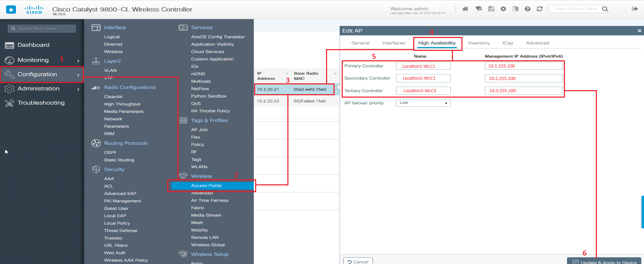The image size is (644, 264).
Task: Click the Save configuration floppy icon
Action: pyautogui.click(x=491, y=9)
